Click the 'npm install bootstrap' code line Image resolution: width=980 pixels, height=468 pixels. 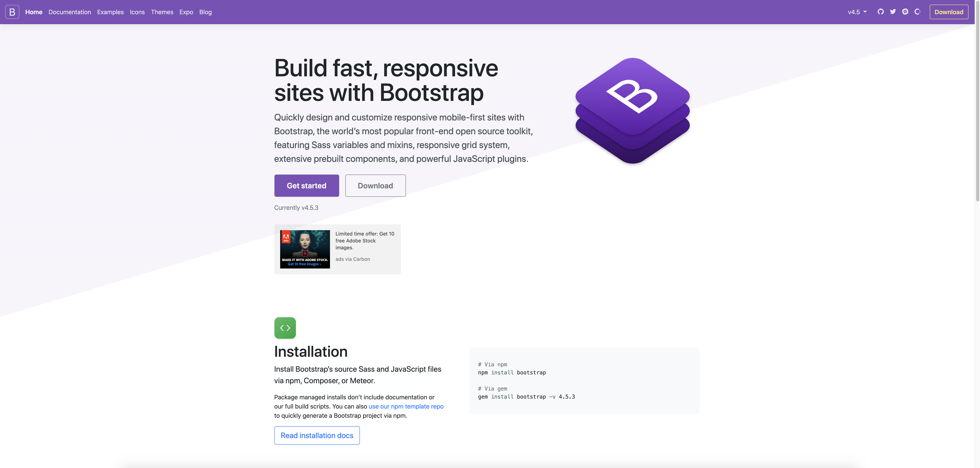pos(512,372)
